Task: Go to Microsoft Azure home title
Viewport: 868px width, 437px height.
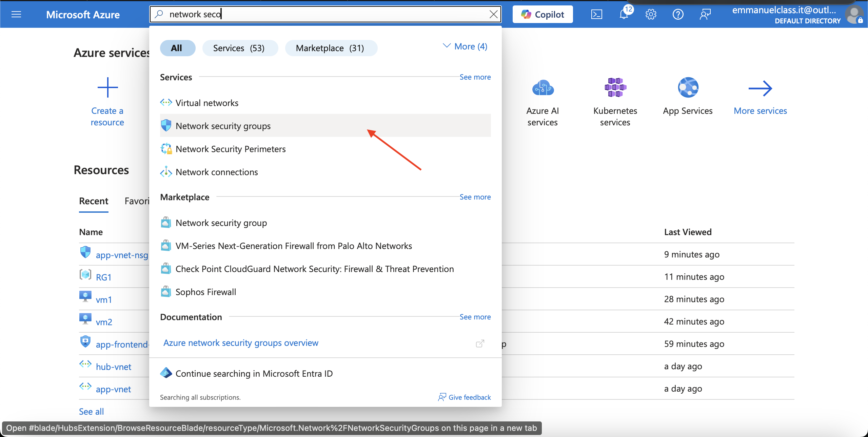Action: 83,15
